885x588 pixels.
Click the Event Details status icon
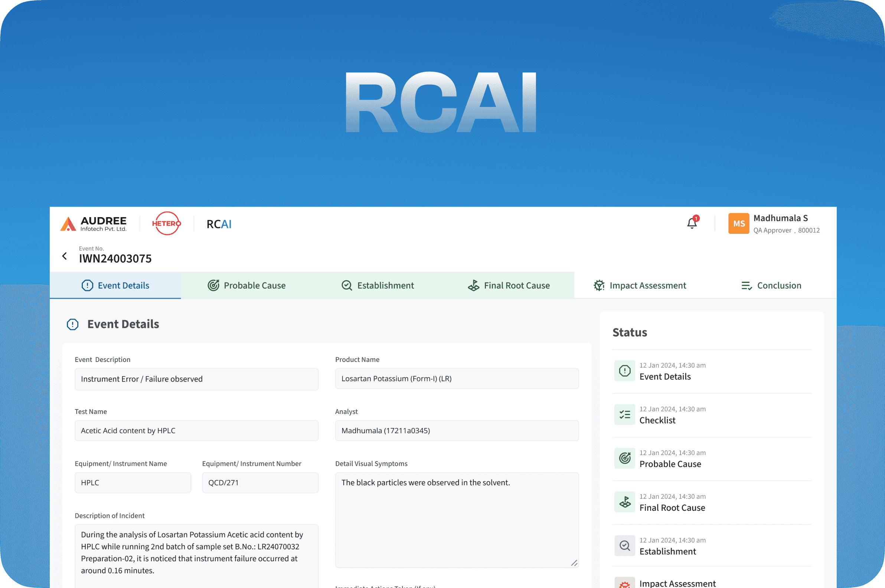click(x=624, y=371)
